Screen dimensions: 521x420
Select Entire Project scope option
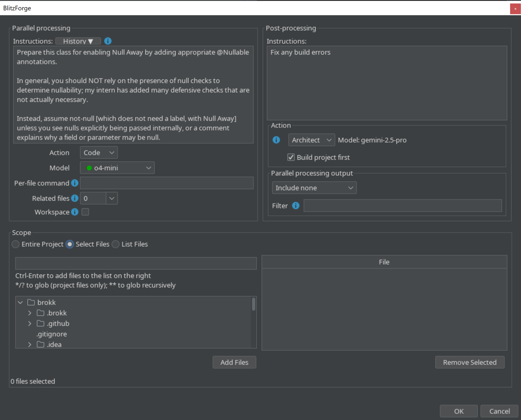coord(16,244)
